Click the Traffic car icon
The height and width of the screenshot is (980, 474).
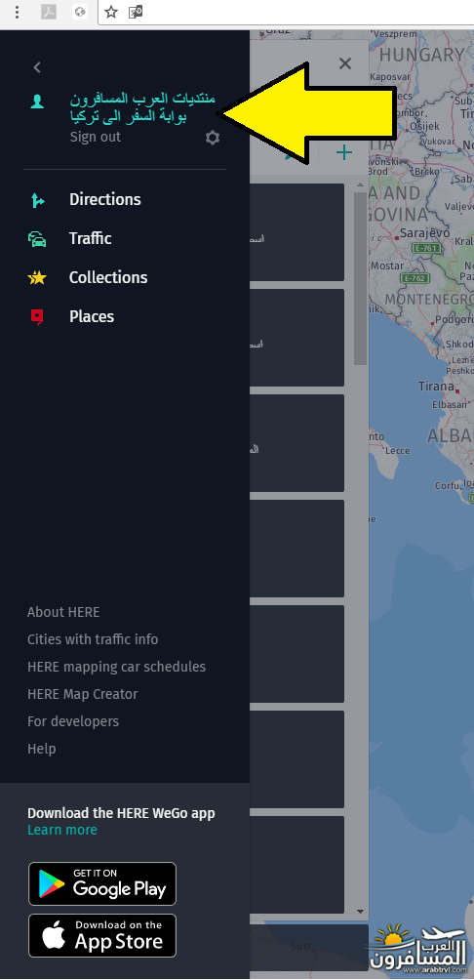37,239
